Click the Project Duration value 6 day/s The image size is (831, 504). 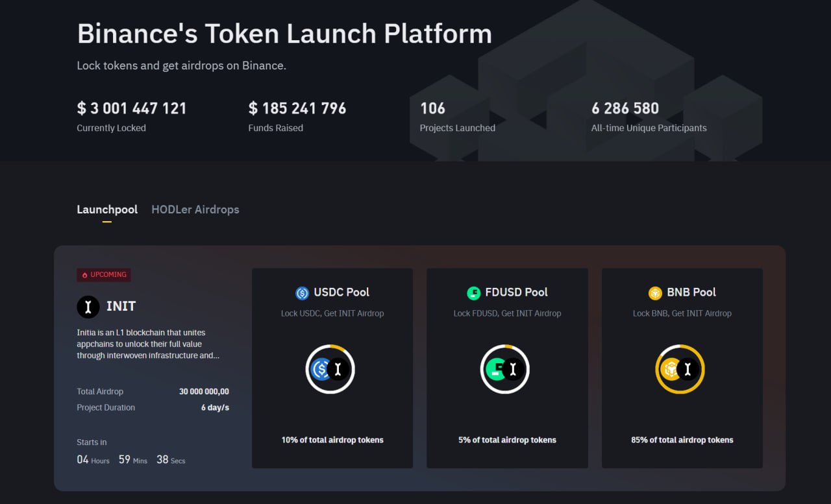click(x=215, y=408)
